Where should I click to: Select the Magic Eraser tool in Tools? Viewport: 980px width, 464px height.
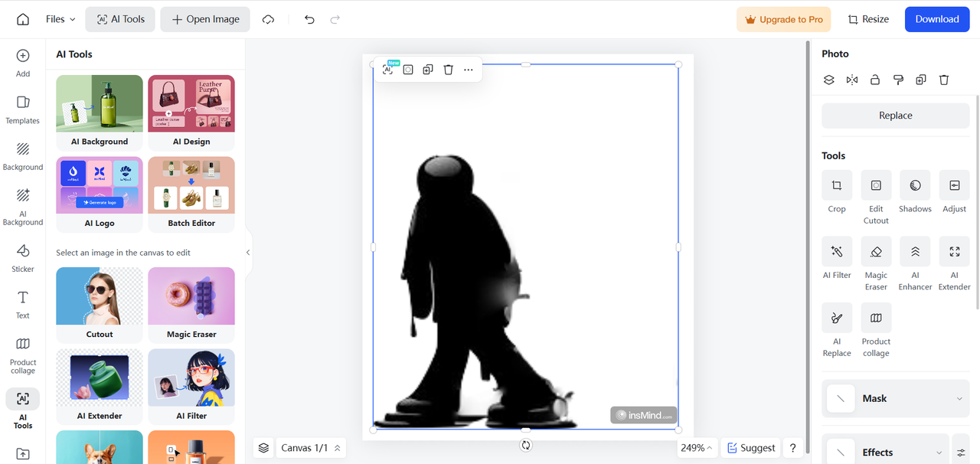click(876, 264)
